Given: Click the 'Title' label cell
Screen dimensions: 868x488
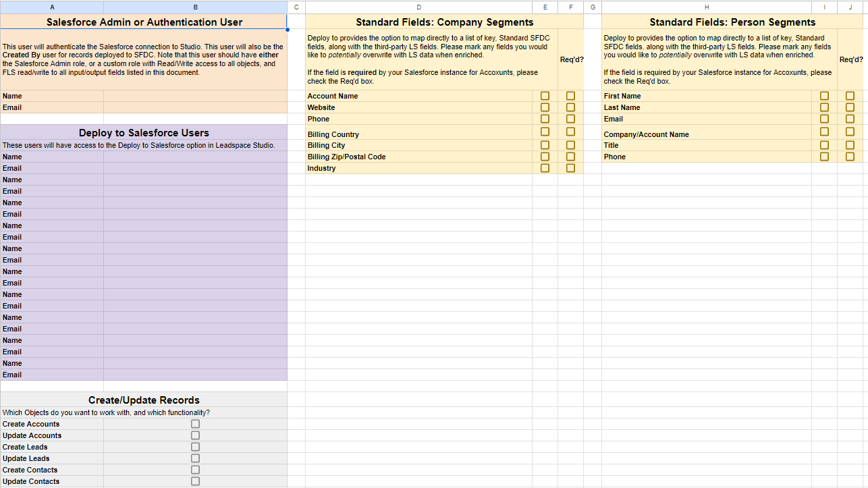Looking at the screenshot, I should (707, 145).
